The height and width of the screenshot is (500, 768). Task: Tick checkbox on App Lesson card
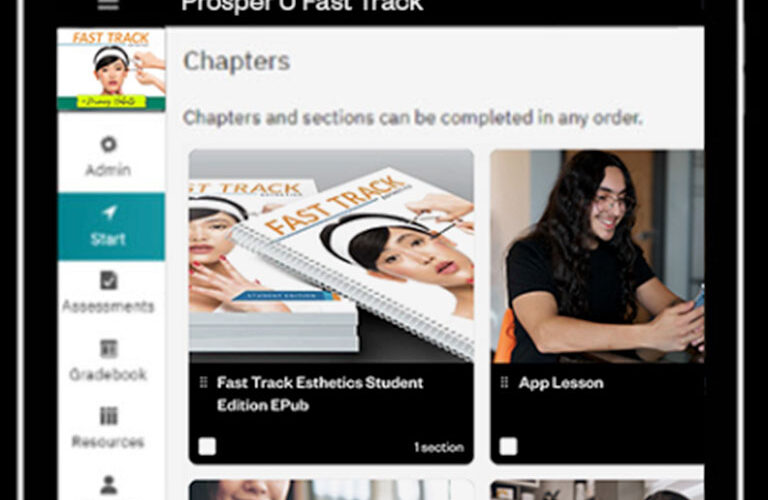click(508, 446)
